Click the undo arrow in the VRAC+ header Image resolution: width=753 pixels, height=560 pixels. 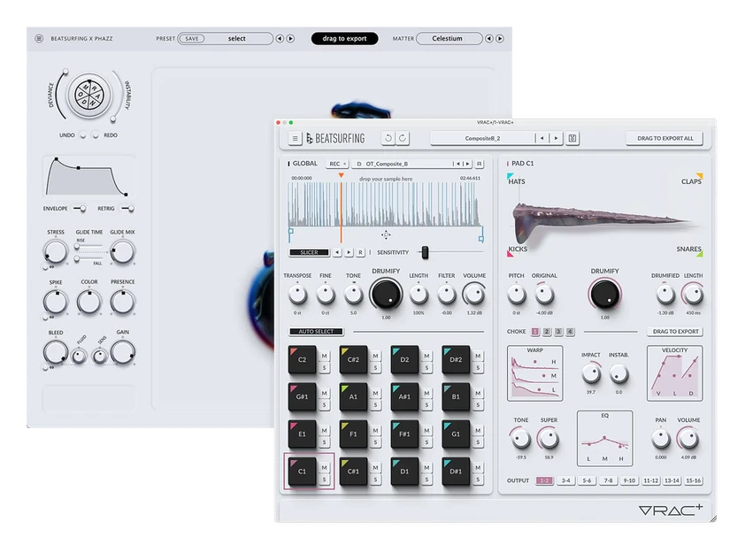click(388, 138)
